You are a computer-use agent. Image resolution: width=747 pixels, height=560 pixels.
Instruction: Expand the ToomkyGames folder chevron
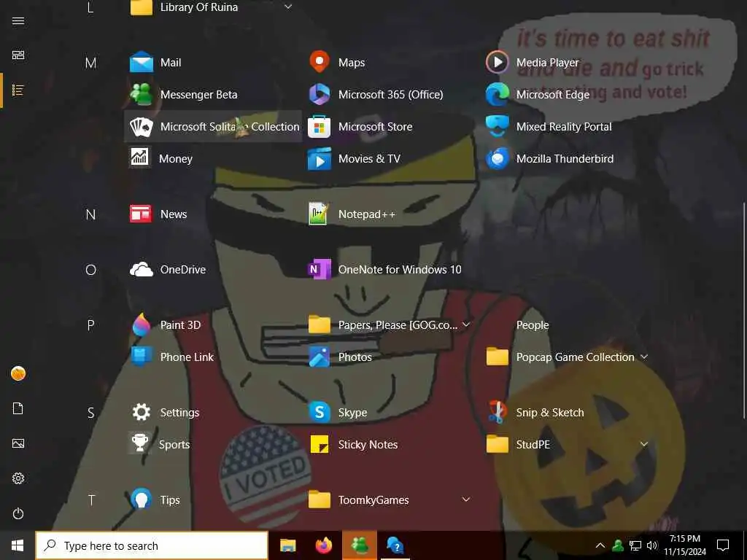[466, 499]
